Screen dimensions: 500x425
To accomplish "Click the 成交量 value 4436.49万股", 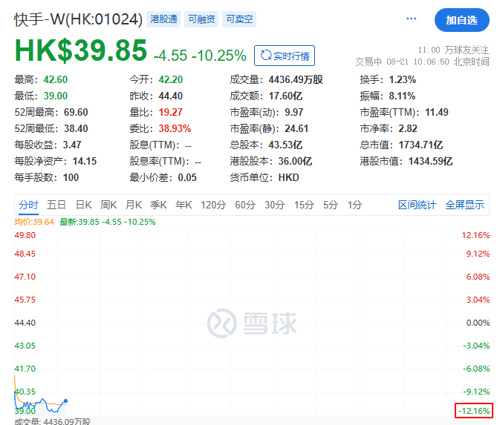I will pyautogui.click(x=296, y=80).
